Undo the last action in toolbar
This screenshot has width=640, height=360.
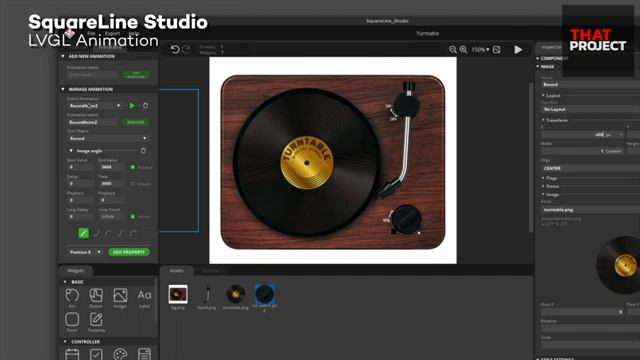click(x=175, y=49)
